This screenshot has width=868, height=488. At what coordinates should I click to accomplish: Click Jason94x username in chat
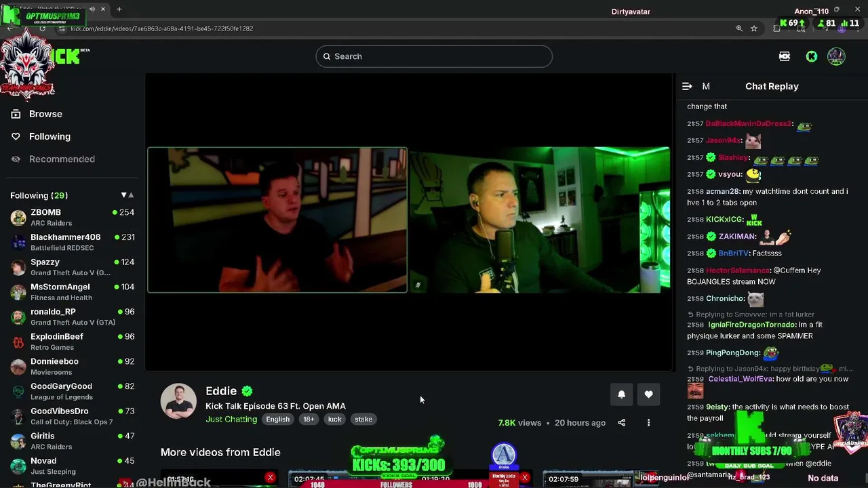click(723, 140)
